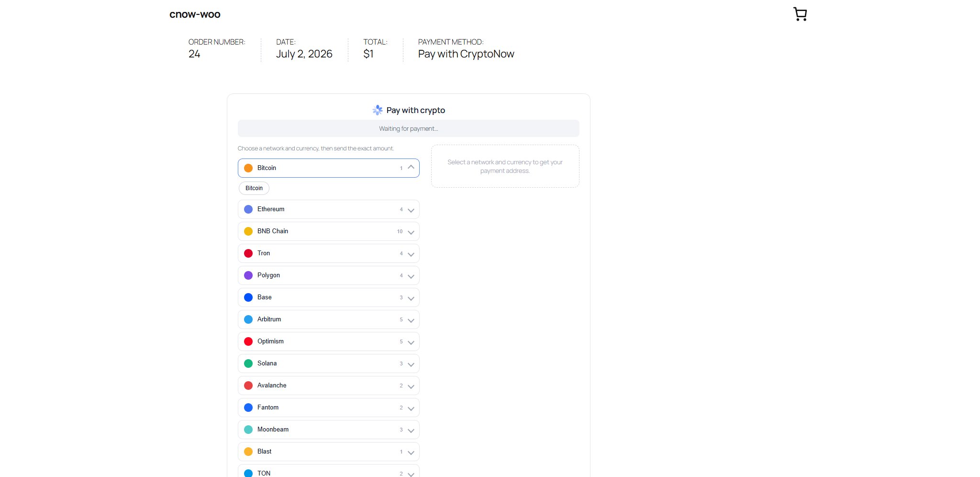
Task: Click the order number 24 value
Action: (x=194, y=54)
